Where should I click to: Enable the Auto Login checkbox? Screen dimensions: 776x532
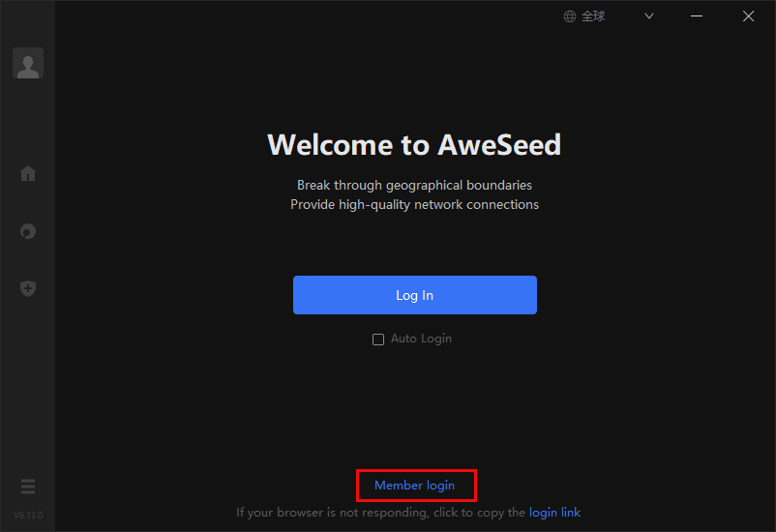click(378, 339)
